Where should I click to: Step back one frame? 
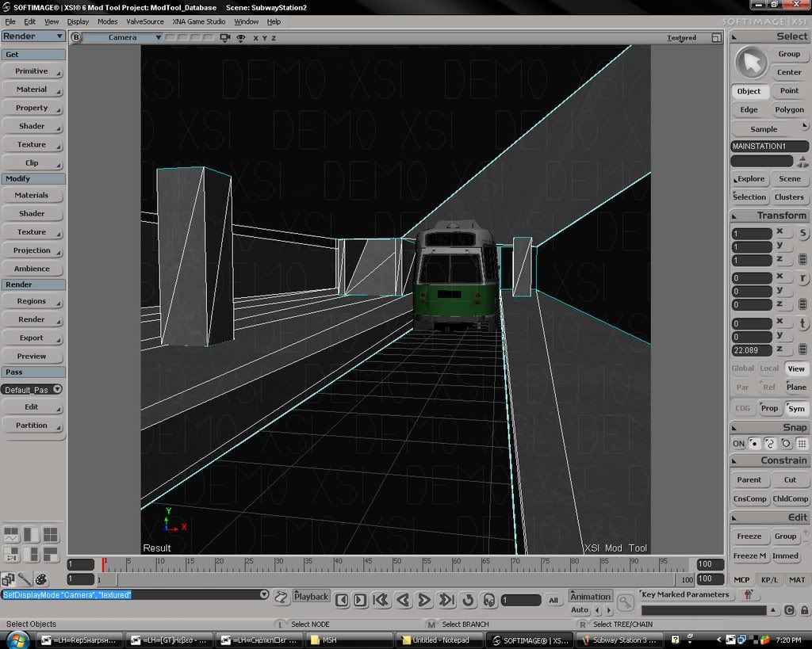(342, 601)
